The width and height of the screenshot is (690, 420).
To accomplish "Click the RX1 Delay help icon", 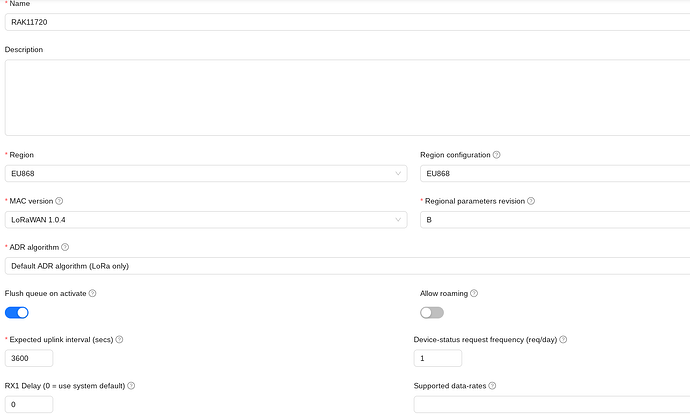I will click(131, 385).
